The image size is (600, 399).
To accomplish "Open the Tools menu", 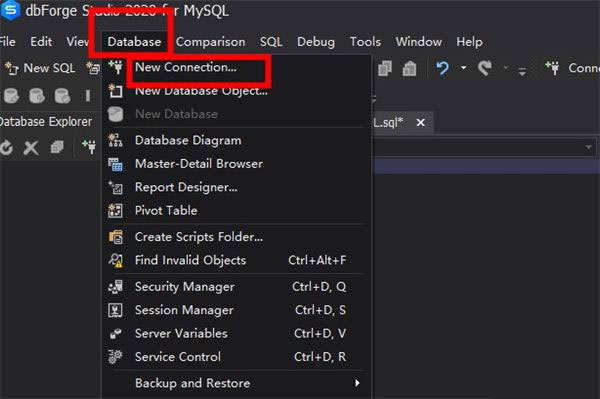I will point(365,42).
